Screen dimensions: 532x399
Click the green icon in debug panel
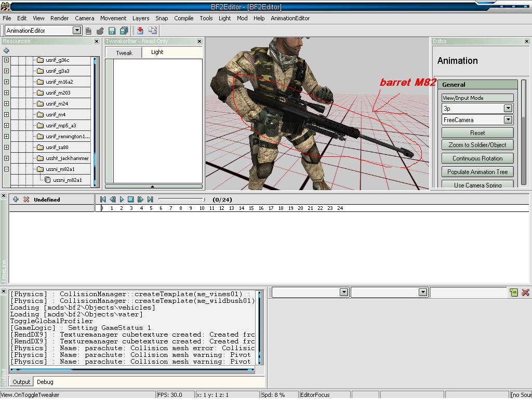coord(514,292)
